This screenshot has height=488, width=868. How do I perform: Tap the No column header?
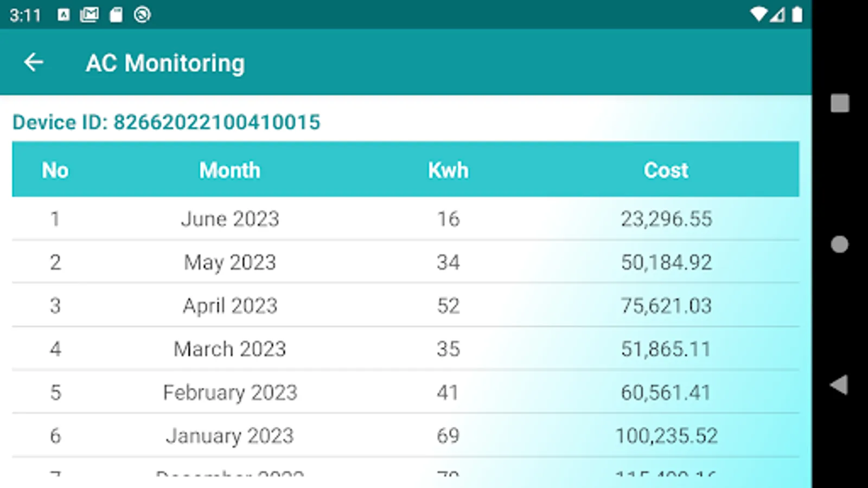55,170
